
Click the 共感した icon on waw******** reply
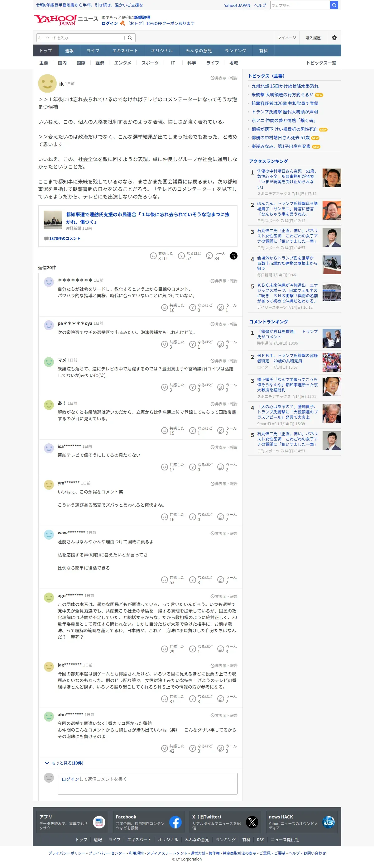(x=165, y=579)
